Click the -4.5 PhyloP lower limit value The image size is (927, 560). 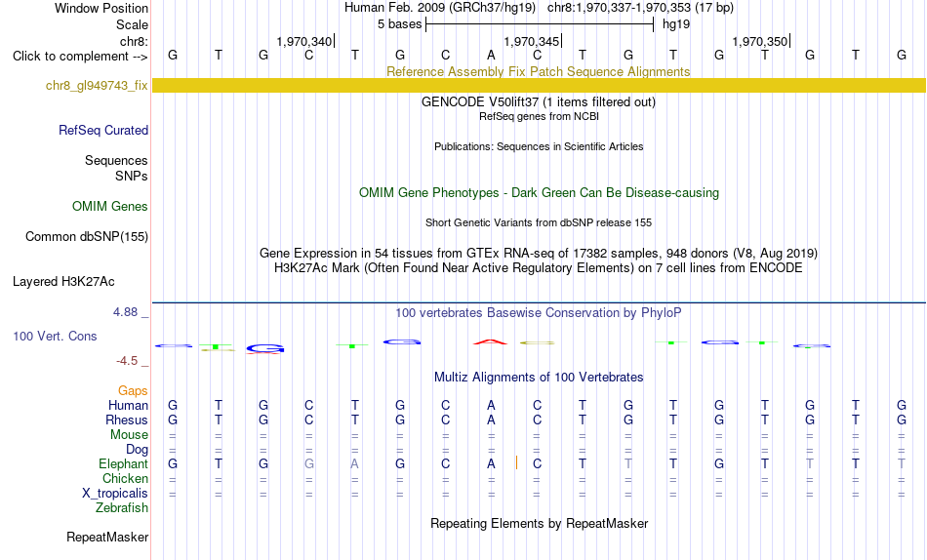(x=127, y=361)
